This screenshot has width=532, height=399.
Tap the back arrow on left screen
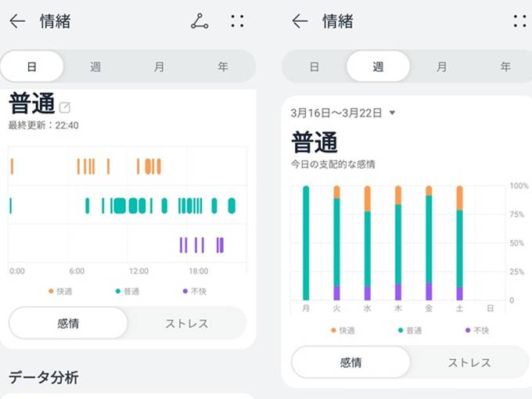pyautogui.click(x=17, y=22)
